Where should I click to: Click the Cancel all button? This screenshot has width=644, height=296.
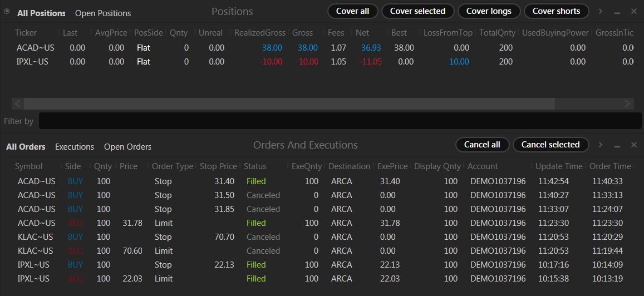(482, 145)
